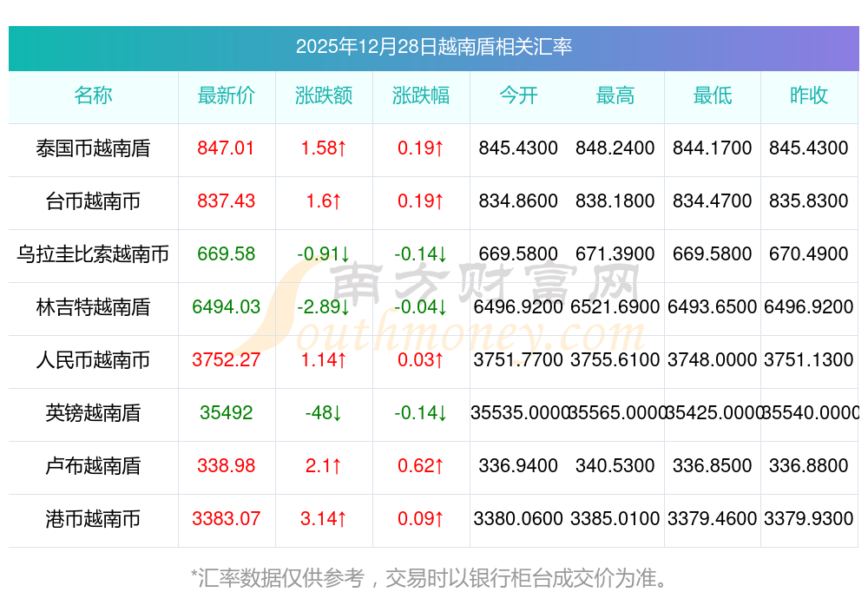Click the 林吉特越南盾 row name

(93, 307)
